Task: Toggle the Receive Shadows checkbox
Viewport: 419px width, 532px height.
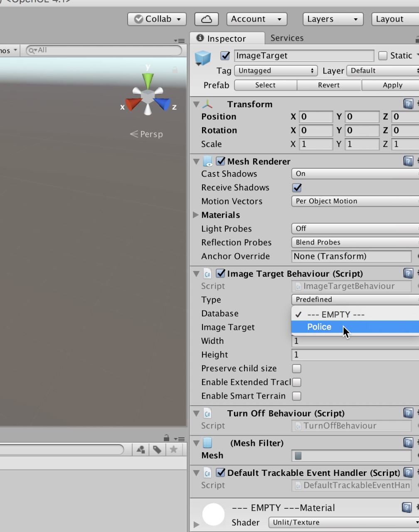Action: (297, 187)
